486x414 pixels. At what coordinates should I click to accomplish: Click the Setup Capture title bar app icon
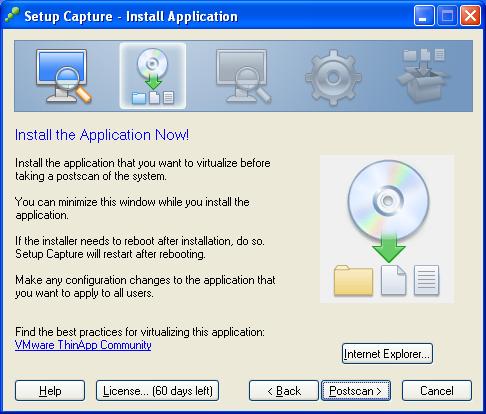13,16
